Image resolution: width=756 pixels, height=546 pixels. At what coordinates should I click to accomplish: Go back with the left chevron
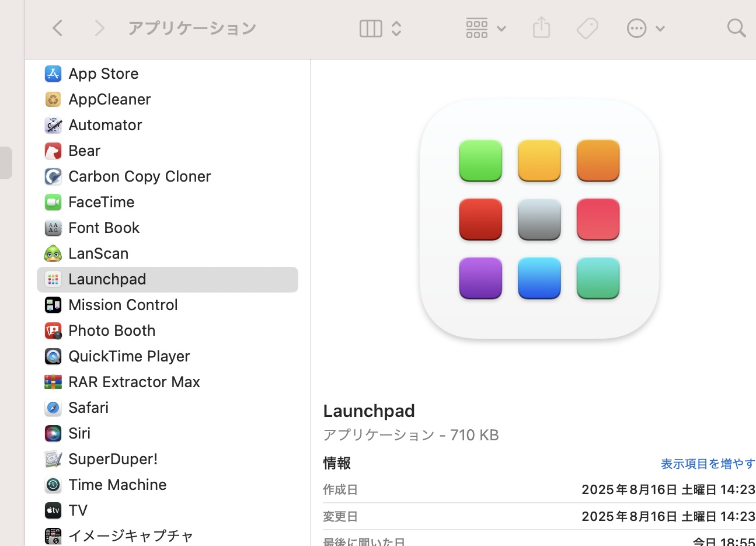(x=57, y=28)
